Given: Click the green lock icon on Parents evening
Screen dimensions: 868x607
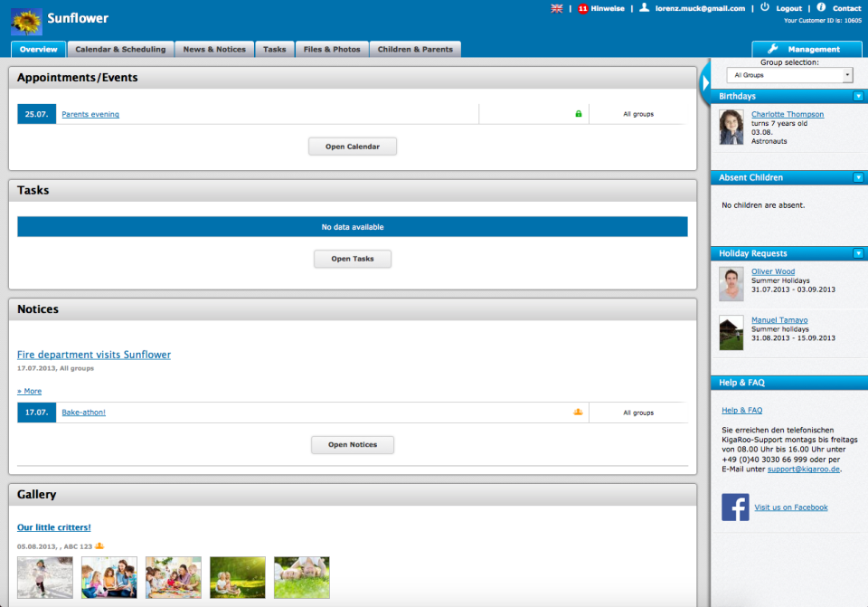Looking at the screenshot, I should pyautogui.click(x=579, y=114).
